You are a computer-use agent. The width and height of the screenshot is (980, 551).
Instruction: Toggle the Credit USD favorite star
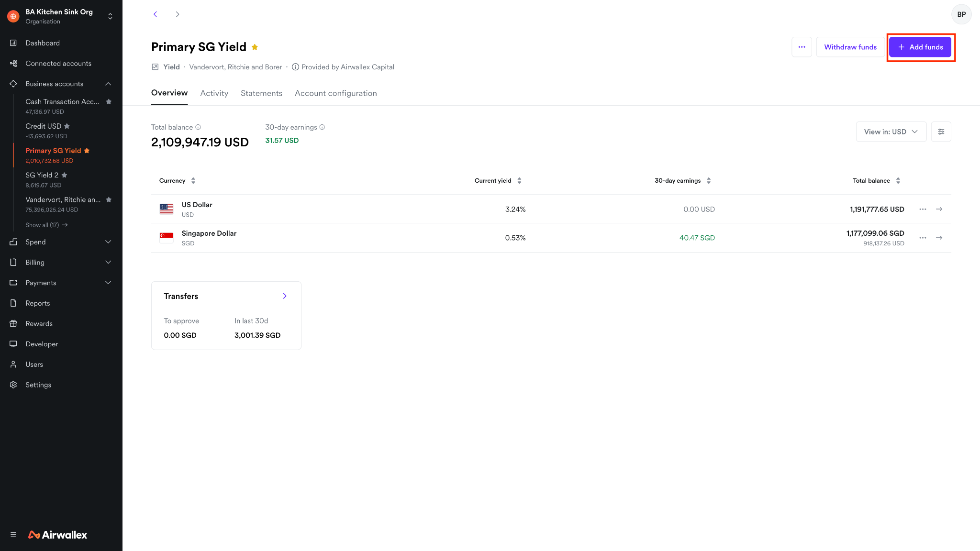click(67, 126)
